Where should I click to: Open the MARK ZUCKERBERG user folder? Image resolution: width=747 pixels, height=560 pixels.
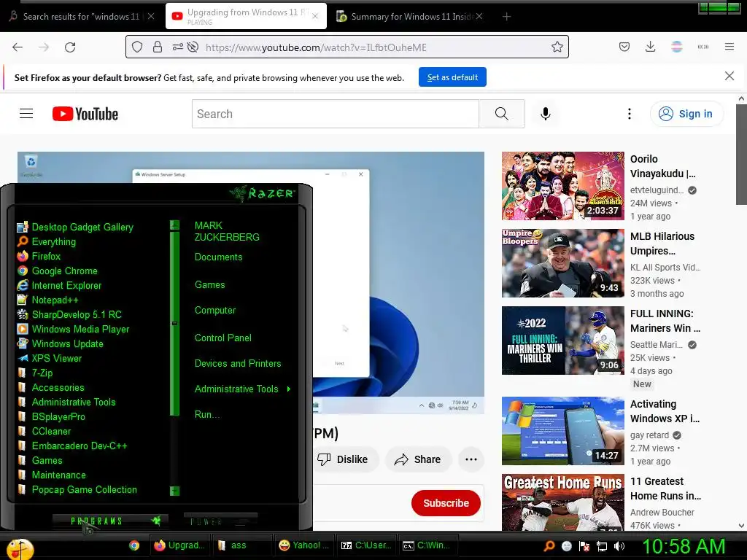tap(227, 231)
